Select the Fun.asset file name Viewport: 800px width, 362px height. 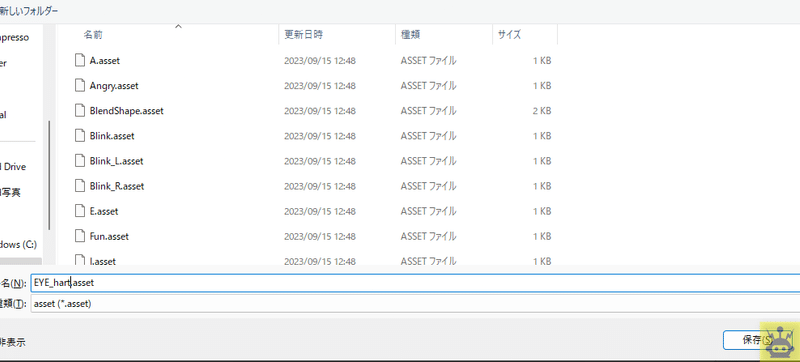[109, 237]
